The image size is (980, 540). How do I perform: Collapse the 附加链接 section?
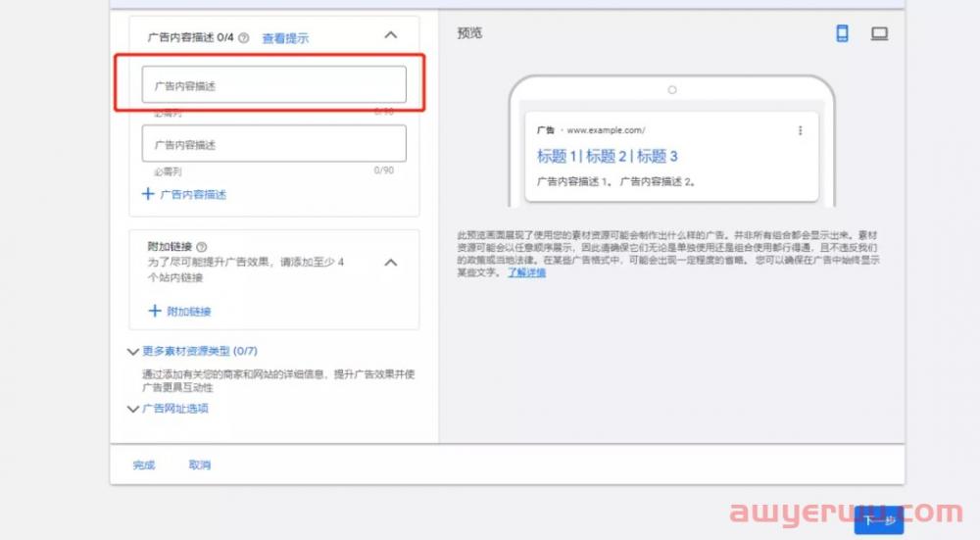point(390,263)
